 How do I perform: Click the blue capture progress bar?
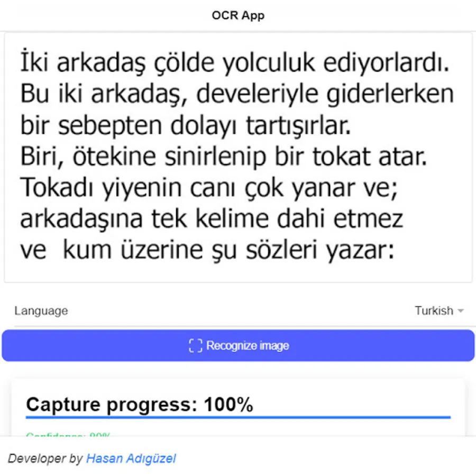coord(238,417)
